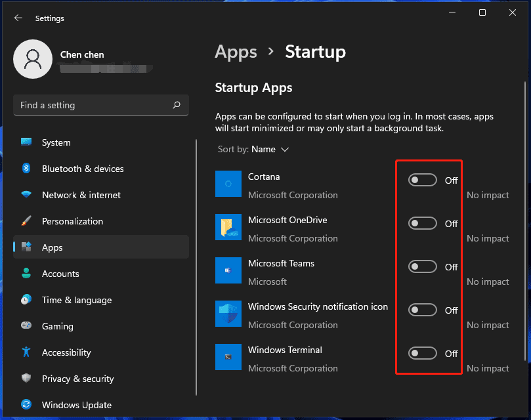Click the Personalization paintbrush icon
The height and width of the screenshot is (420, 531).
click(x=26, y=221)
